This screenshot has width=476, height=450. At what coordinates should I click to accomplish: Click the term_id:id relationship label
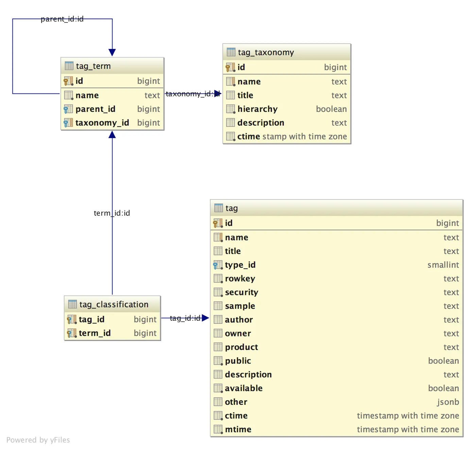point(112,213)
